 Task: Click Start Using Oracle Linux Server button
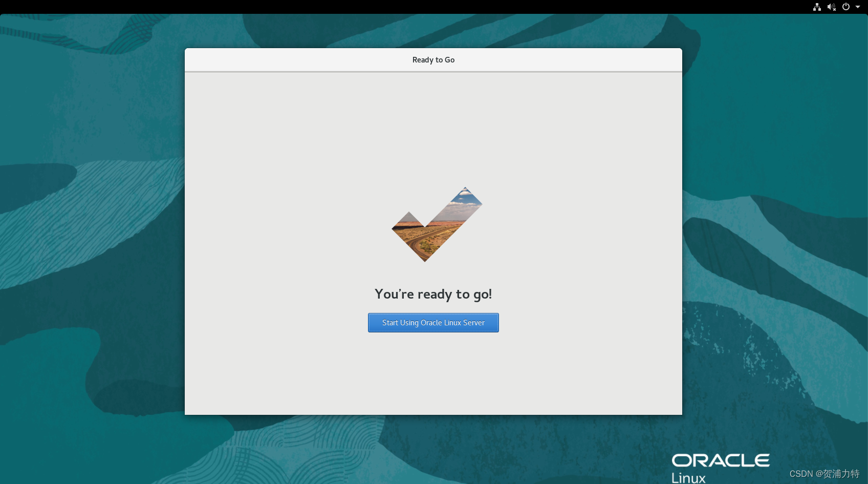433,323
